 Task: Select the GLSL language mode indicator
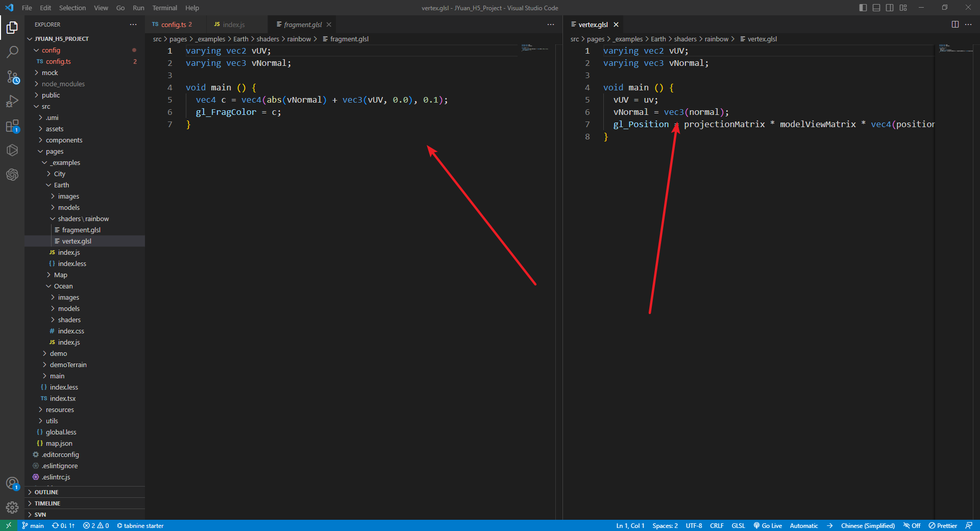point(738,525)
